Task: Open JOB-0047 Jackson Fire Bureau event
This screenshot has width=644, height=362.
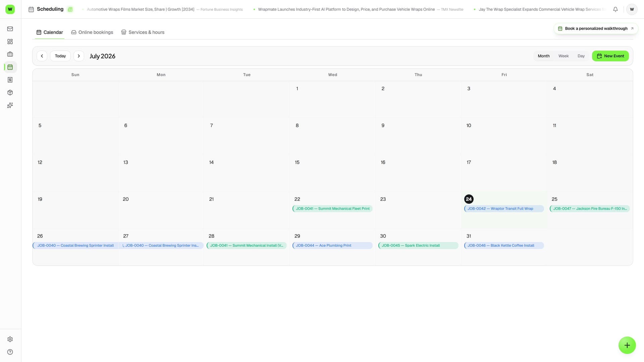Action: click(590, 208)
